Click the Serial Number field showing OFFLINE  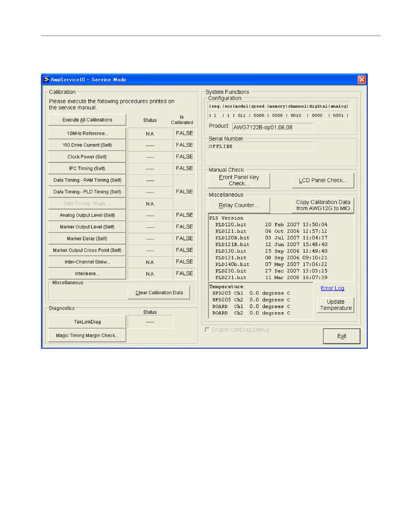click(x=261, y=146)
